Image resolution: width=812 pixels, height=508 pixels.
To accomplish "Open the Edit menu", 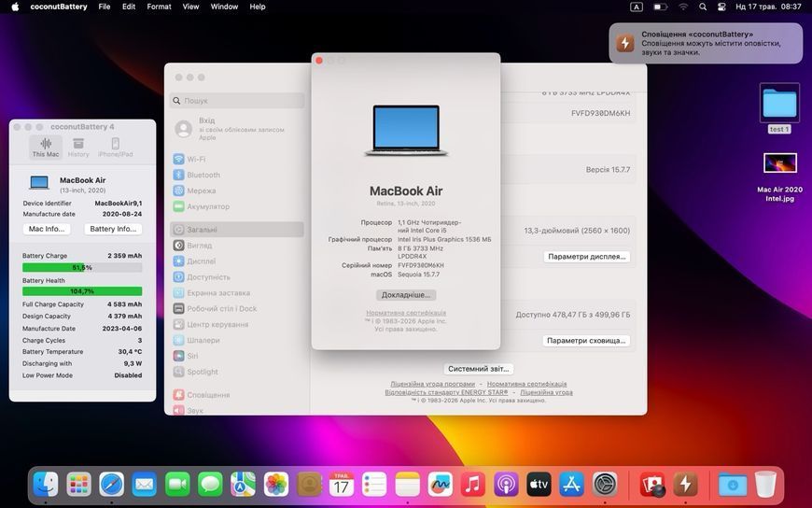I will [129, 7].
